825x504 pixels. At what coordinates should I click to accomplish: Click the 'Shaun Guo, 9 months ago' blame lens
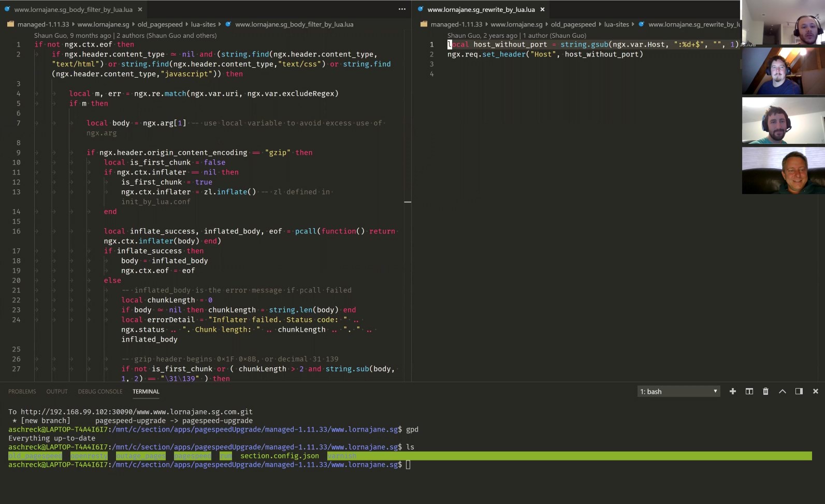click(x=73, y=36)
